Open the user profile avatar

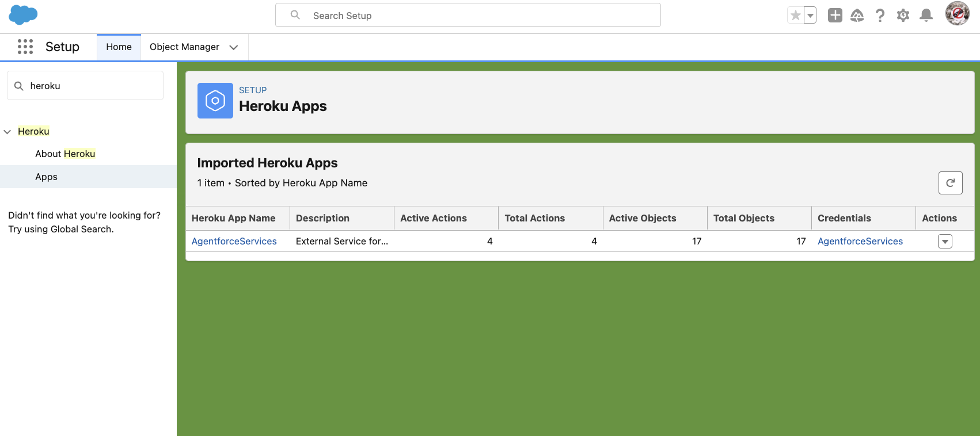tap(958, 14)
